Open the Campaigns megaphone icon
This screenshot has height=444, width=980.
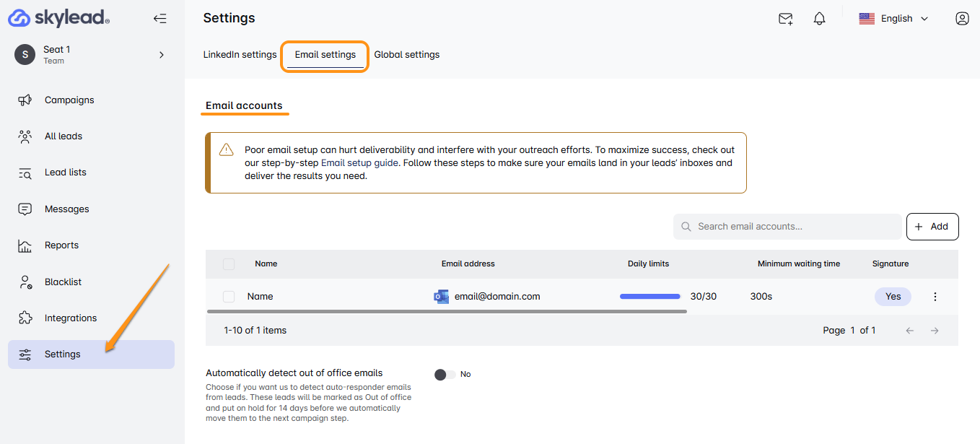pyautogui.click(x=25, y=100)
